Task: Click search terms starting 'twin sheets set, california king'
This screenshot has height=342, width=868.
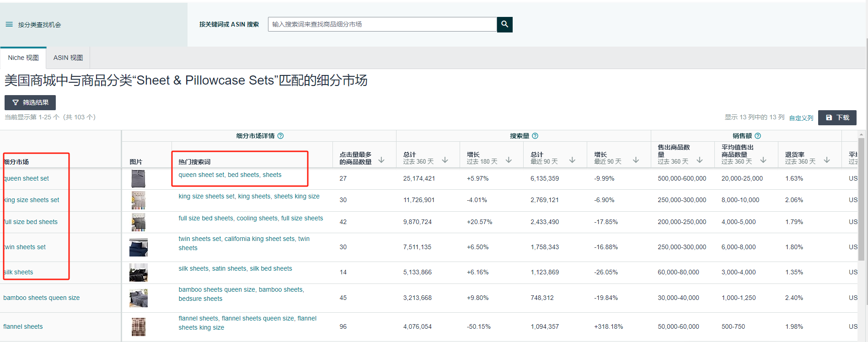Action: point(244,243)
